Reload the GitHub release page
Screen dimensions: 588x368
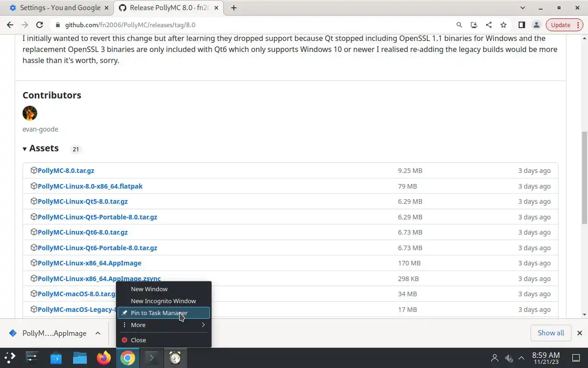click(x=40, y=25)
